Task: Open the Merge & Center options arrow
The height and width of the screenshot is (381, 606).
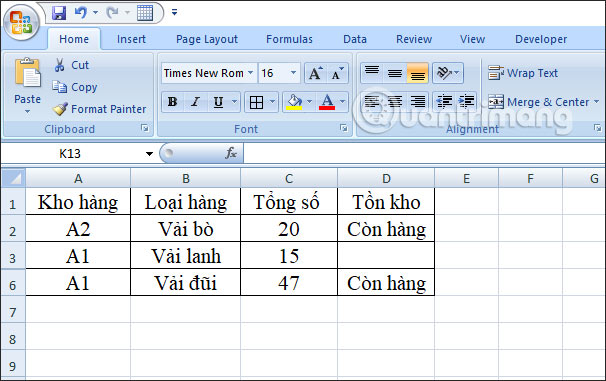Action: click(596, 102)
